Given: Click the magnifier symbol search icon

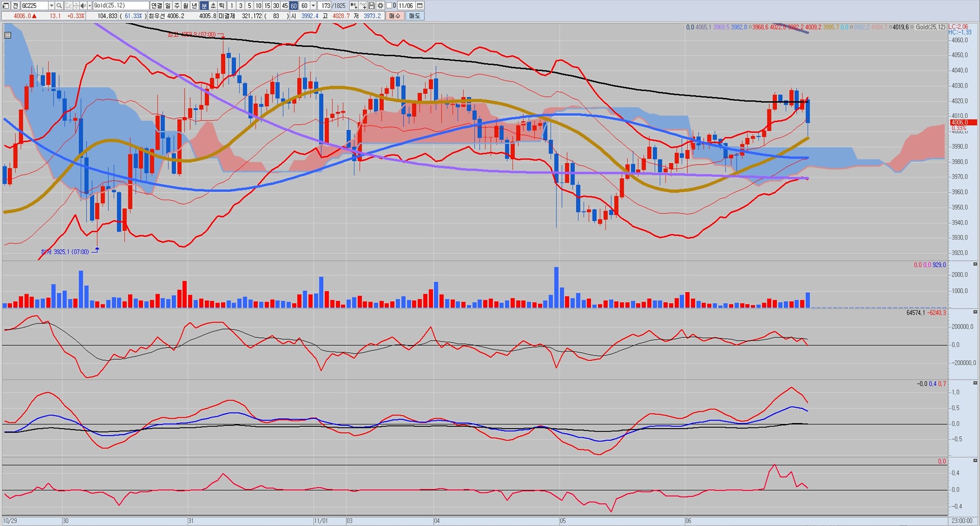Looking at the screenshot, I should click(x=59, y=6).
